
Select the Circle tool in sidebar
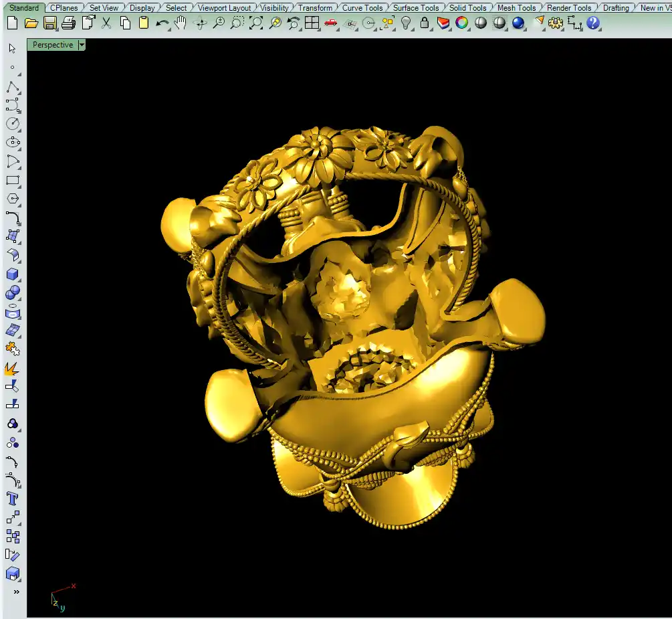click(13, 124)
